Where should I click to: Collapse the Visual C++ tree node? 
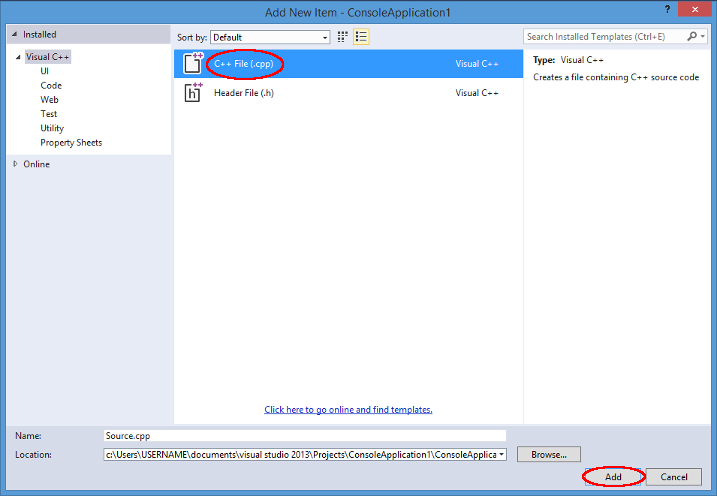18,57
